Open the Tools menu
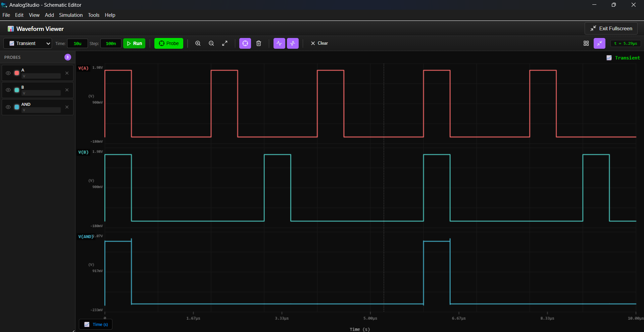Viewport: 644px width, 332px height. pos(94,15)
